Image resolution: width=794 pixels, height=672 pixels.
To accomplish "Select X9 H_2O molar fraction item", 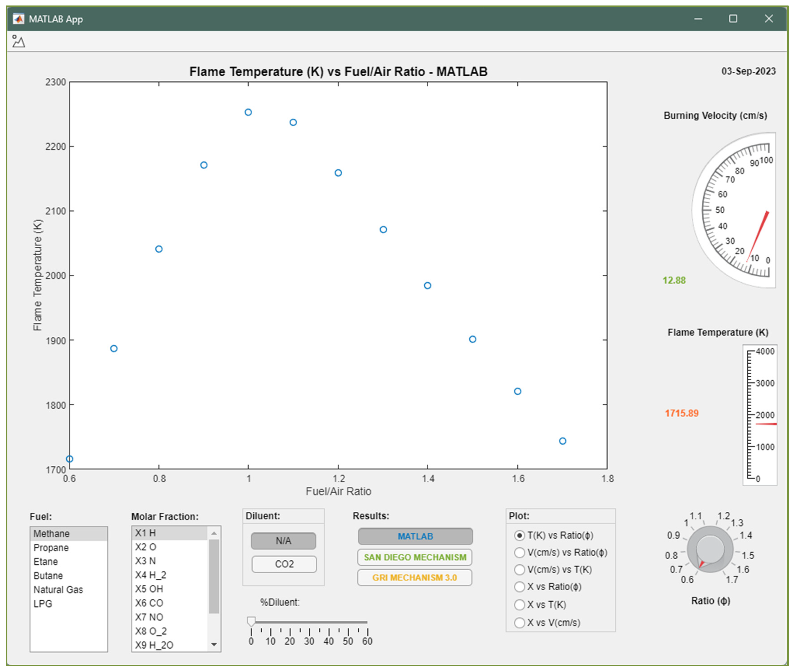I will [154, 645].
